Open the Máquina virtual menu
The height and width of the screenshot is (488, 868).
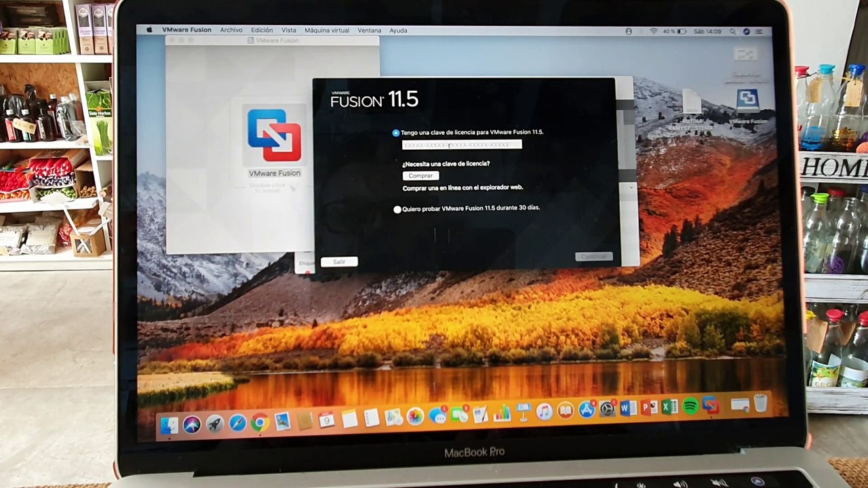(327, 30)
